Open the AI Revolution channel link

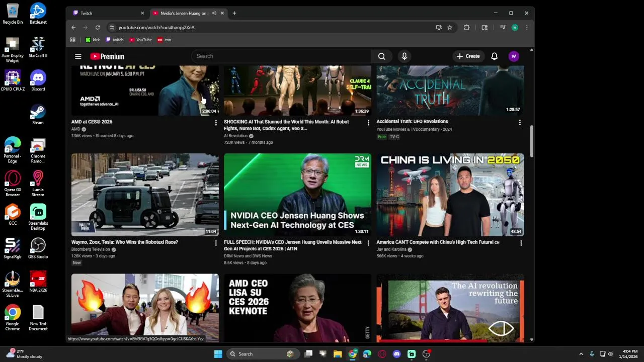(x=235, y=136)
